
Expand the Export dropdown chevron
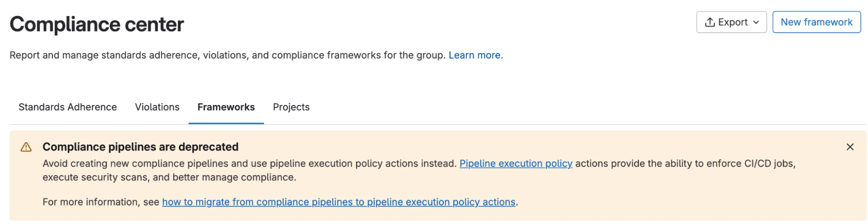point(756,22)
